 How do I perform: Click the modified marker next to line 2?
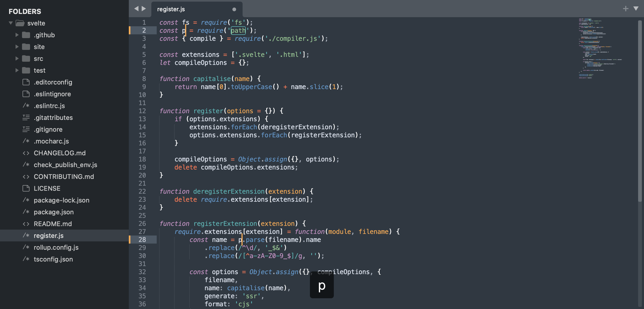point(130,30)
